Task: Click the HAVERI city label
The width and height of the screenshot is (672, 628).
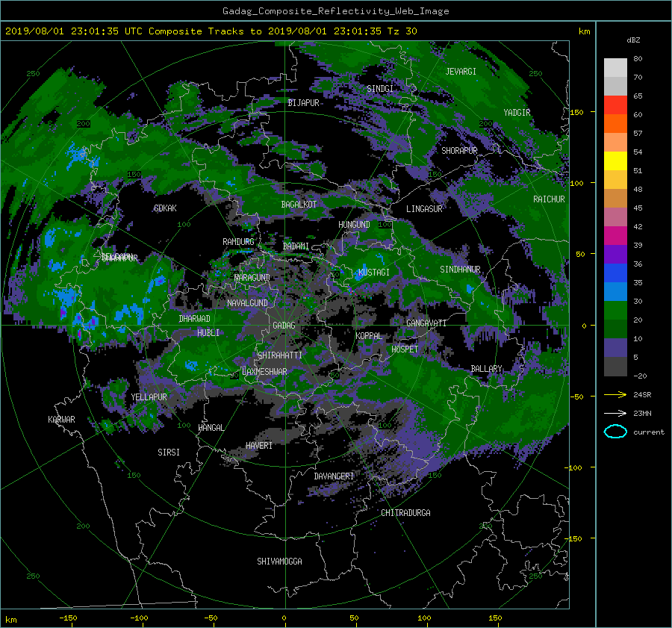Action: [x=259, y=446]
